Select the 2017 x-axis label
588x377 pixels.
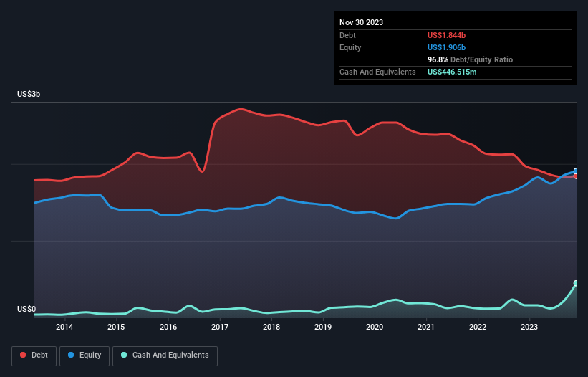coord(220,328)
